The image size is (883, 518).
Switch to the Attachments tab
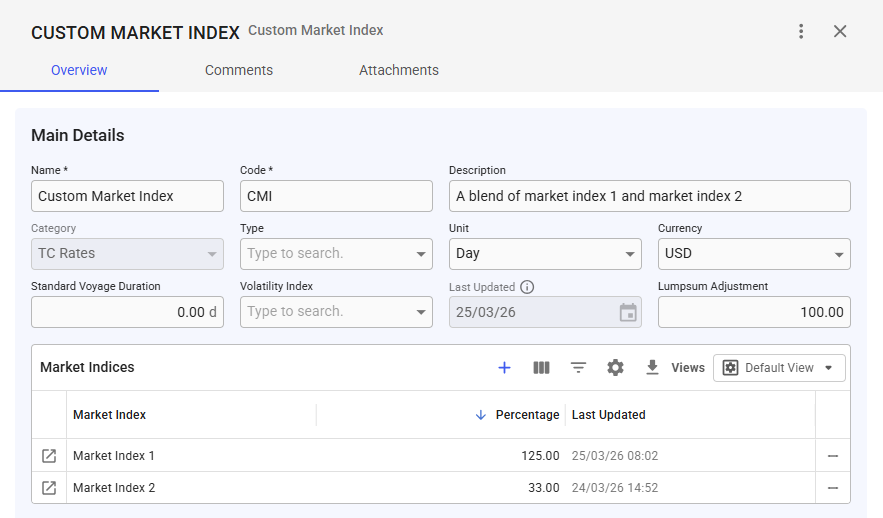pos(399,70)
